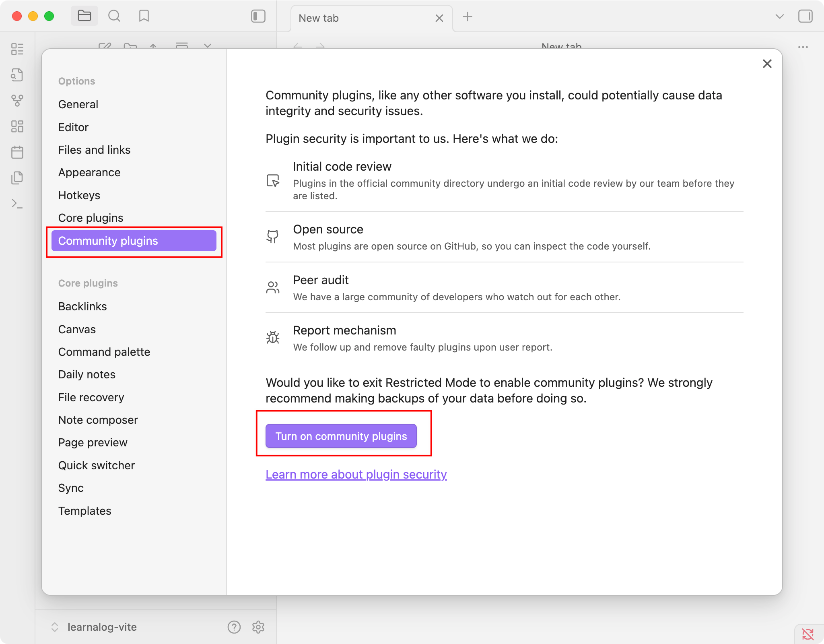Open the help question-mark icon near the vault name
This screenshot has height=644, width=824.
tap(234, 627)
